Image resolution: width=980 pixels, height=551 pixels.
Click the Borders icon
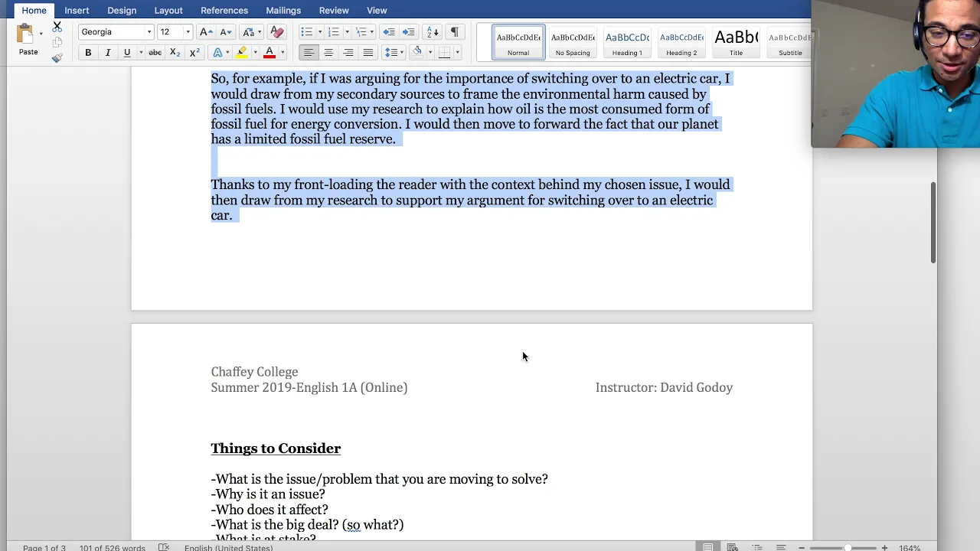[444, 53]
